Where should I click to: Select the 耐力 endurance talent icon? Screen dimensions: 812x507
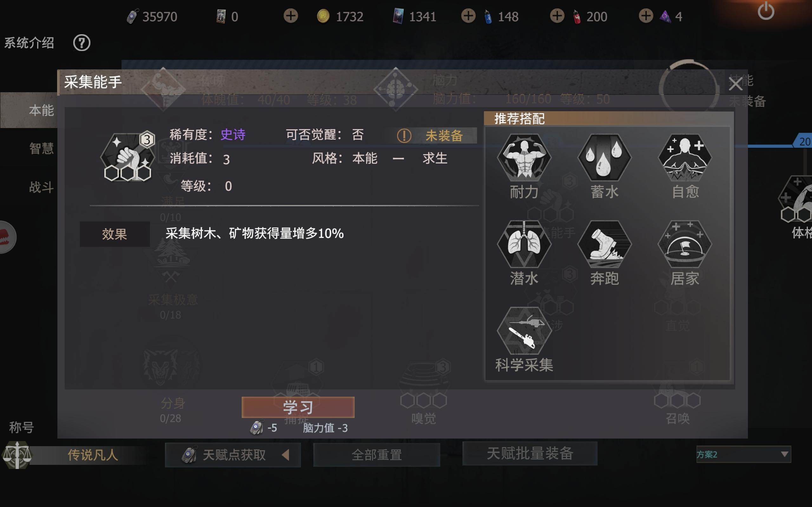524,157
